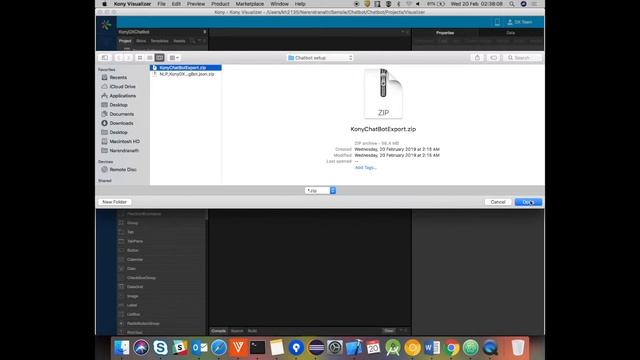This screenshot has width=640, height=360.
Task: Select Remote Disc under Devices
Action: 122,169
